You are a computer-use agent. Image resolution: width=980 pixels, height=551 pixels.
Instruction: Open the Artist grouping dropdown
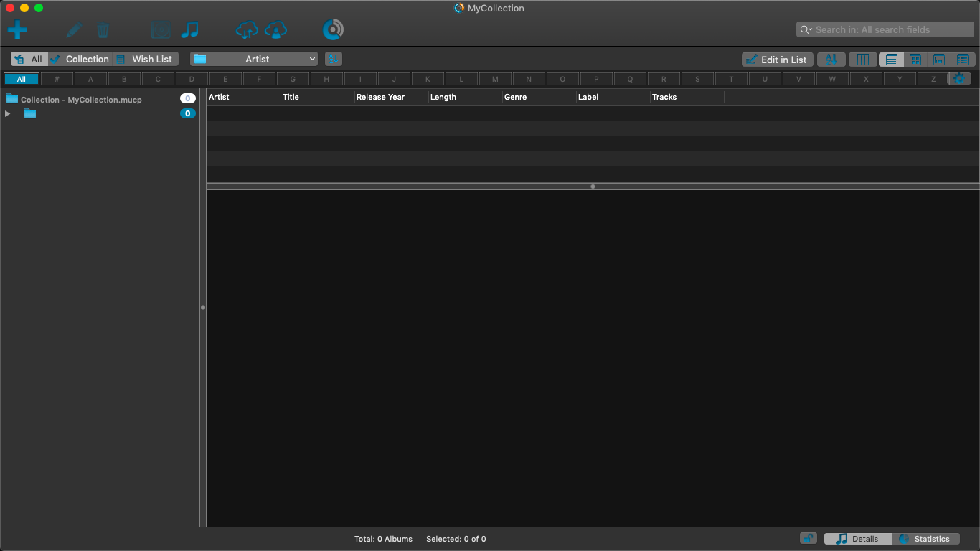coord(254,59)
